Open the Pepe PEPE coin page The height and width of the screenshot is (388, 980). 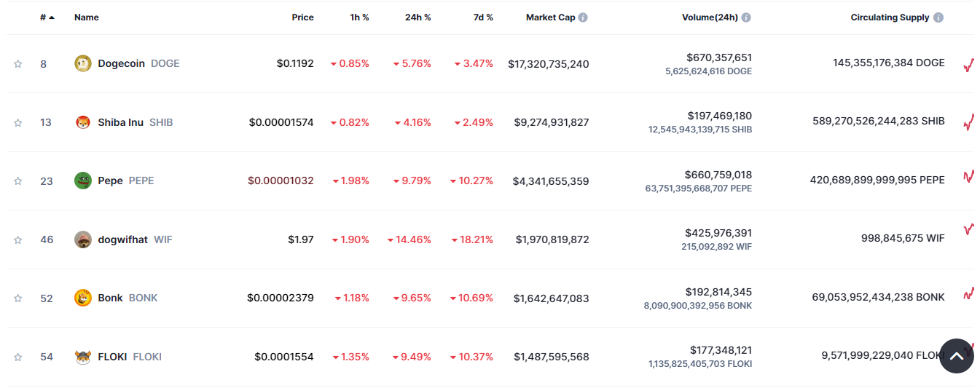point(126,181)
